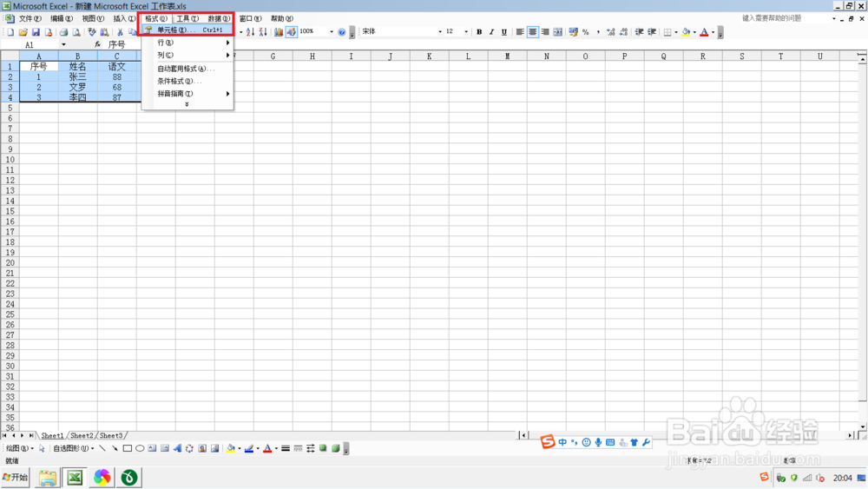Expand the phonetic guide submenu

tap(187, 94)
